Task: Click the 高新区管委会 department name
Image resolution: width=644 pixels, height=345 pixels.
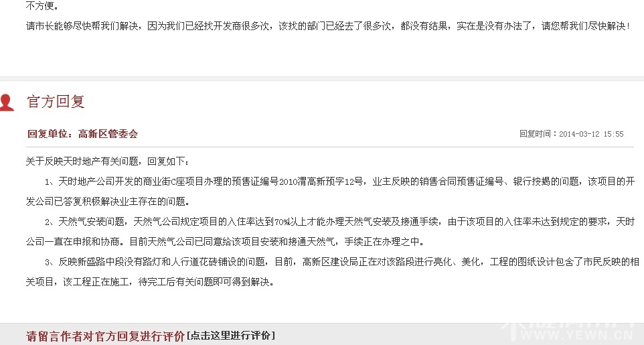Action: tap(108, 134)
